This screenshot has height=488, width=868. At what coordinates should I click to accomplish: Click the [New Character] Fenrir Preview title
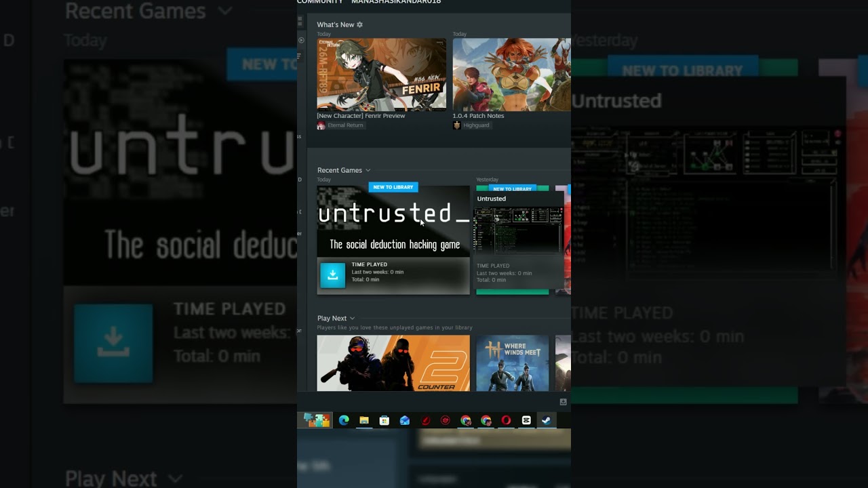pos(361,116)
